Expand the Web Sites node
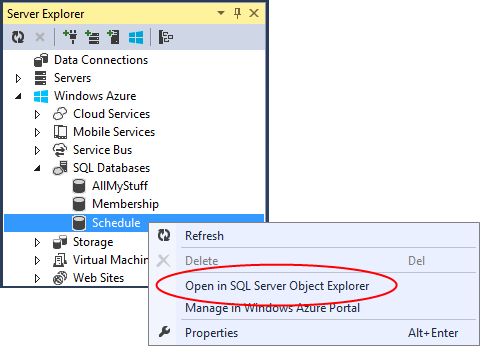Screen dimensions: 500x360 37,278
